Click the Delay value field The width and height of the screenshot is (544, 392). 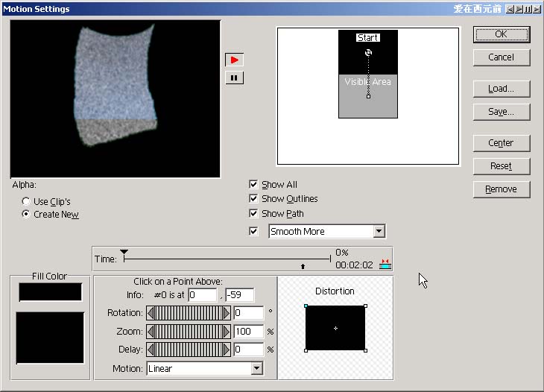[248, 350]
